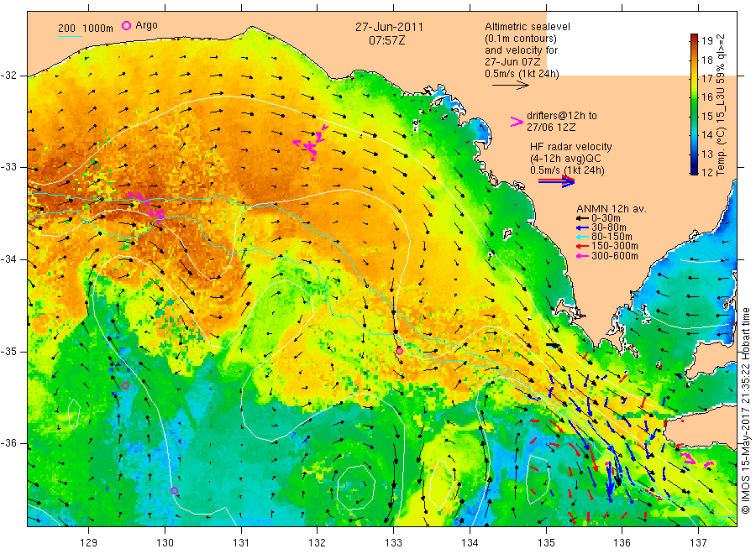Click the '0.5m/s (1kt 24h)' altimetric scale text

[x=522, y=74]
